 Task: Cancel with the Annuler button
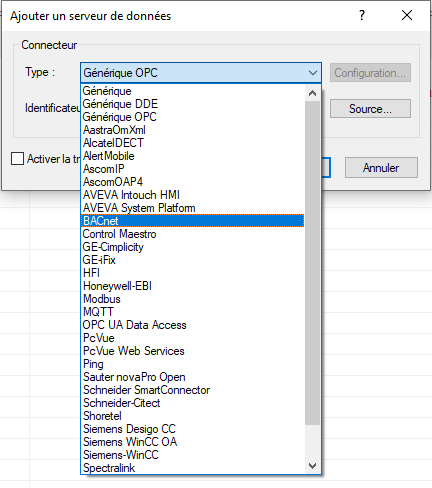click(x=381, y=168)
